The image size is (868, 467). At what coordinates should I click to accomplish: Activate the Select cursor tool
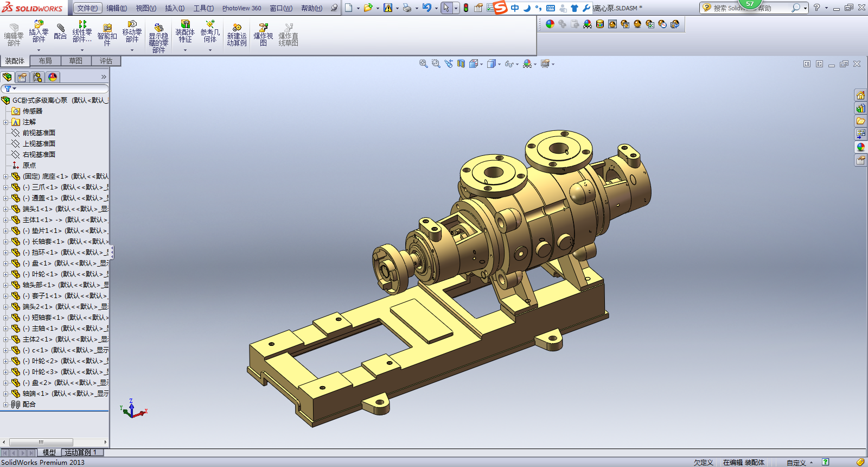tap(446, 8)
